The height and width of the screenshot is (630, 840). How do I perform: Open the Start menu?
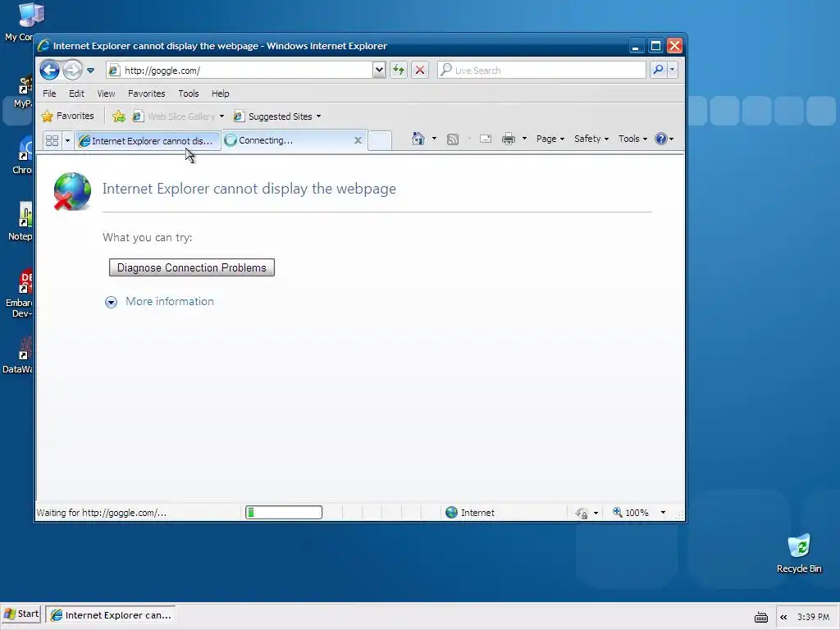click(21, 614)
